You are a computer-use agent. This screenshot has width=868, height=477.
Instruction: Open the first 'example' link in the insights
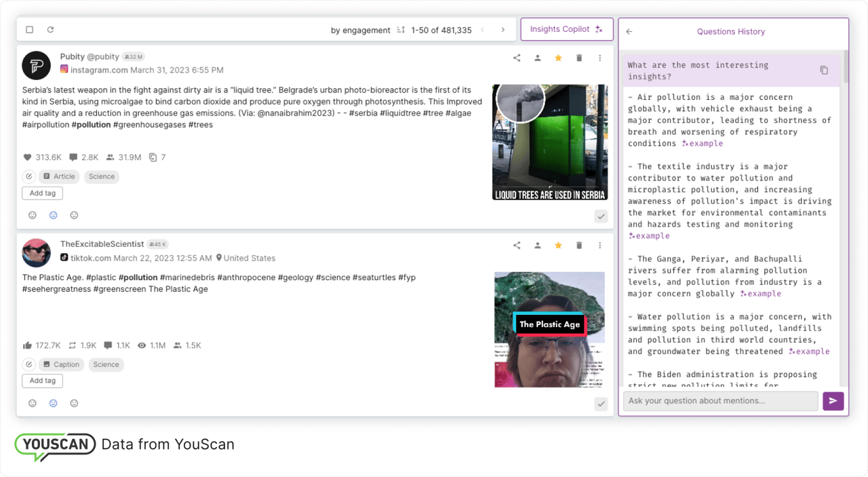pyautogui.click(x=702, y=143)
